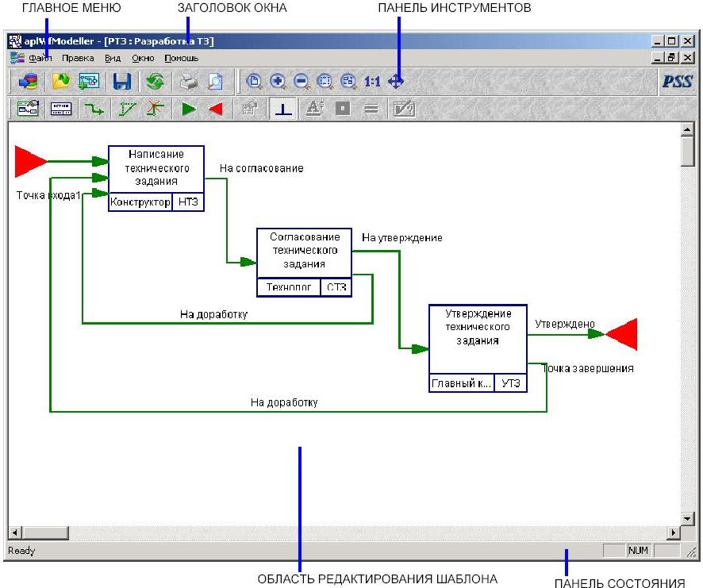703x588 pixels.
Task: Select the green connector line tool
Action: coord(94,110)
